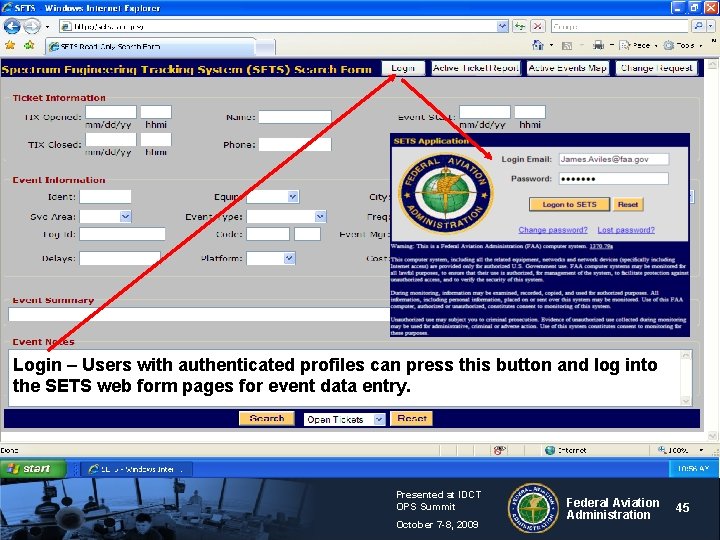This screenshot has width=720, height=540.
Task: Click the Name input field
Action: pyautogui.click(x=295, y=117)
